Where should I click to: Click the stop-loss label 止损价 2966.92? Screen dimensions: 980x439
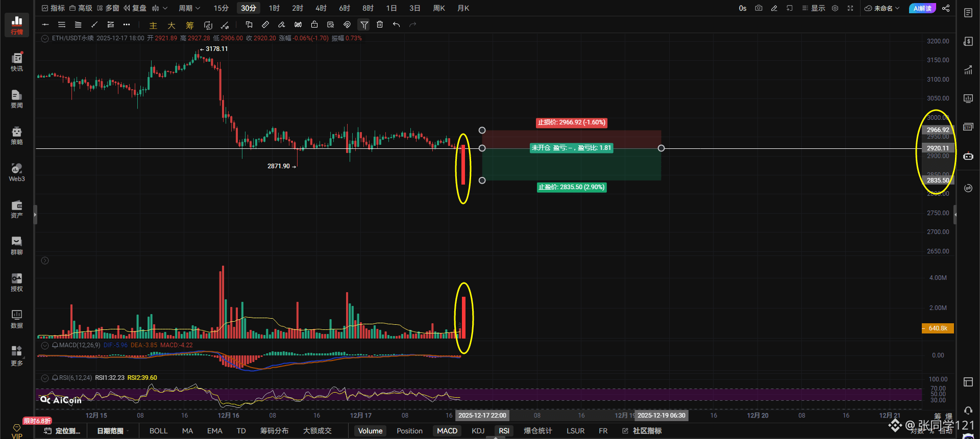coord(571,122)
